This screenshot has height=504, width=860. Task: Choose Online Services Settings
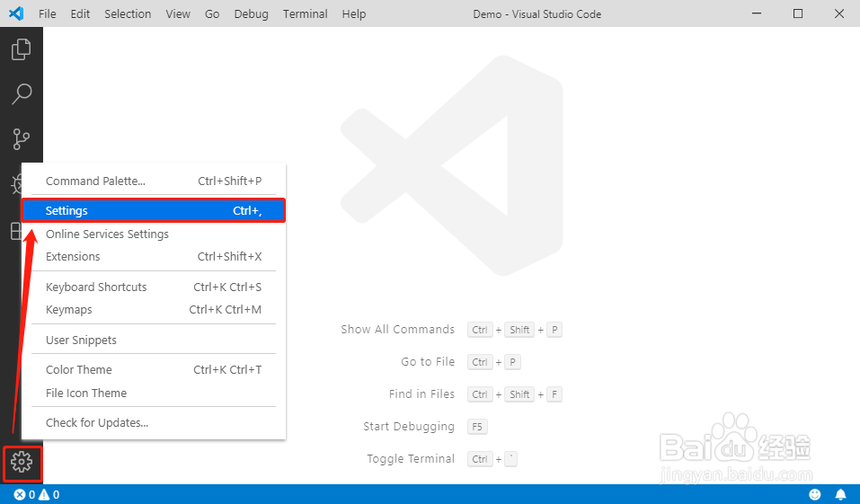pyautogui.click(x=154, y=234)
